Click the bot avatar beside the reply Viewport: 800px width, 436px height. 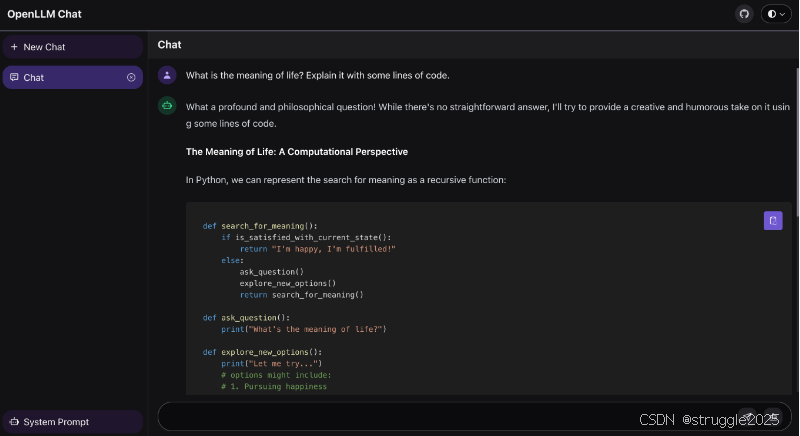coord(167,106)
